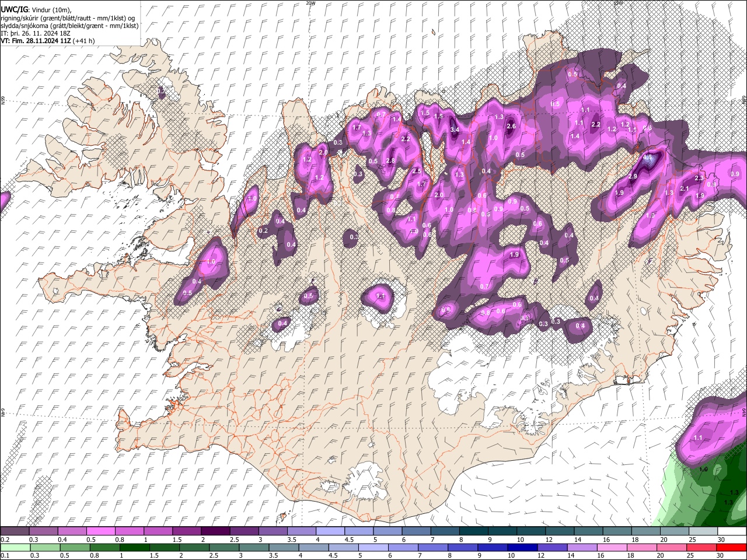Select top legend swatch between 0.2 and 0.3
This screenshot has height=560, width=747.
click(15, 531)
